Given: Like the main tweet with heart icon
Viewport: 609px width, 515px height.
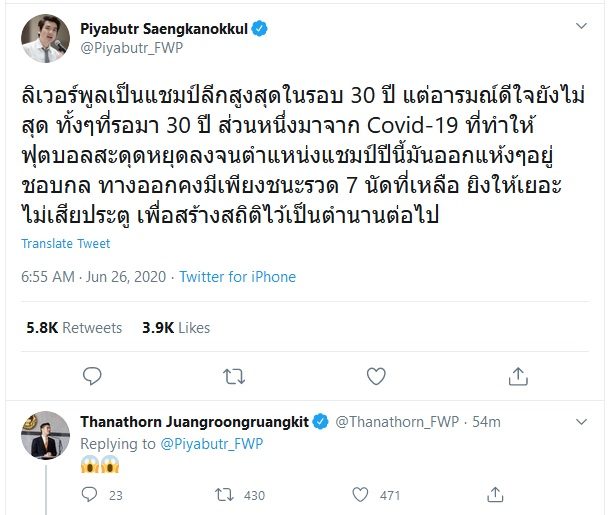Looking at the screenshot, I should pos(376,376).
